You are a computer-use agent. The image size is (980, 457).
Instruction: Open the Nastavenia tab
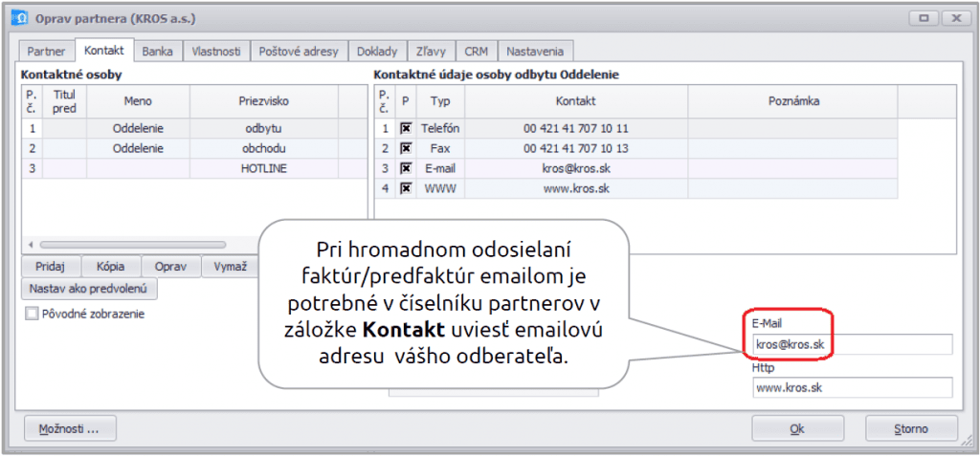(536, 51)
